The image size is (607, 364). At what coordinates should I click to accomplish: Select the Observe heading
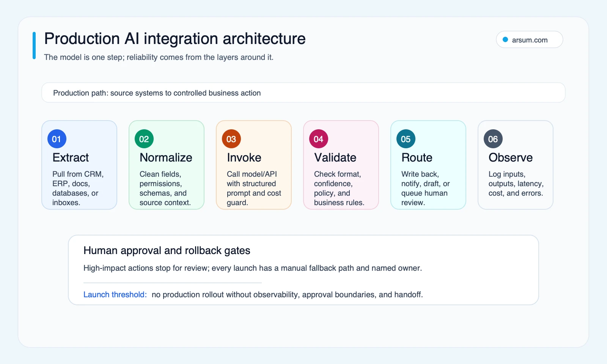[x=511, y=157]
